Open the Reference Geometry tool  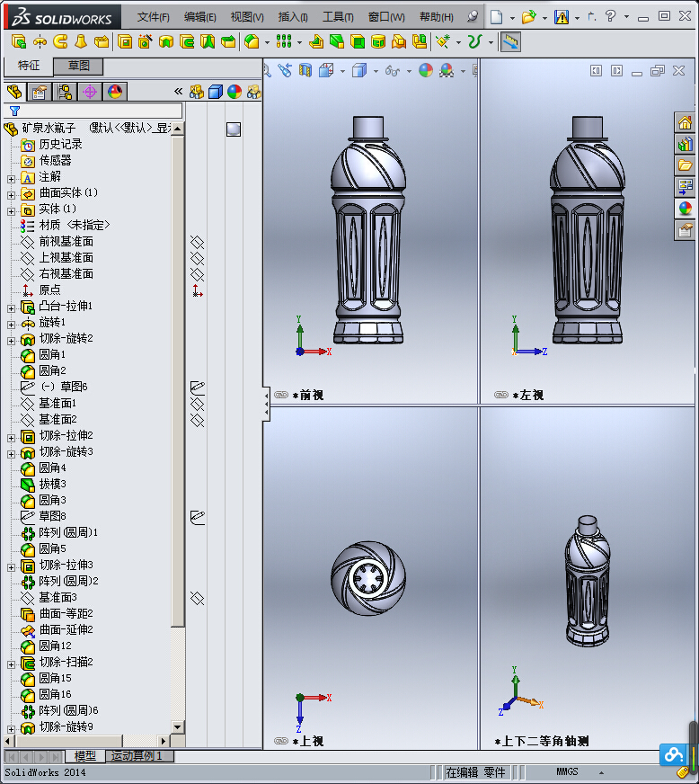443,42
